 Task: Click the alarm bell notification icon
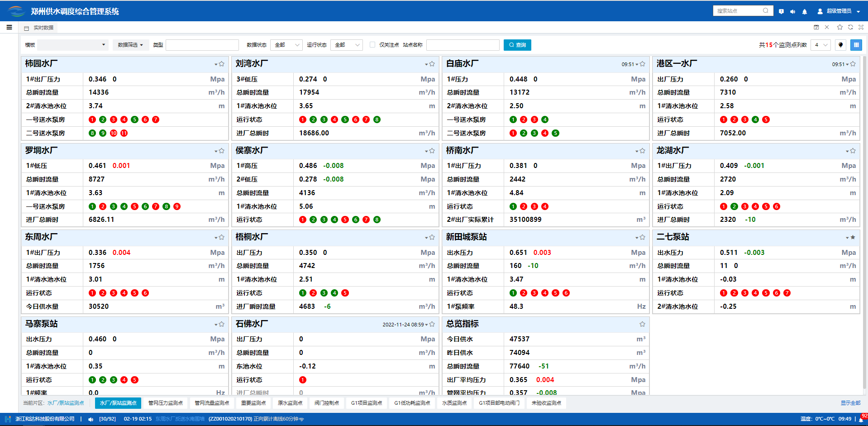(x=804, y=11)
